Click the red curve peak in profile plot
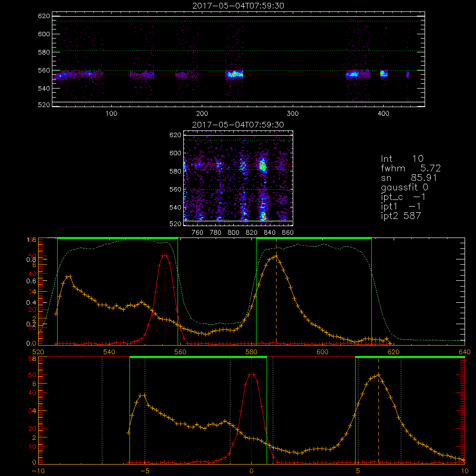 165,255
